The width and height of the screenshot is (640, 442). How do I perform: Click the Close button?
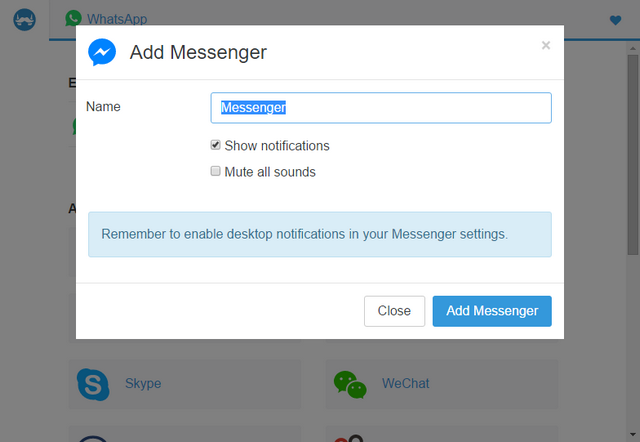click(x=394, y=311)
